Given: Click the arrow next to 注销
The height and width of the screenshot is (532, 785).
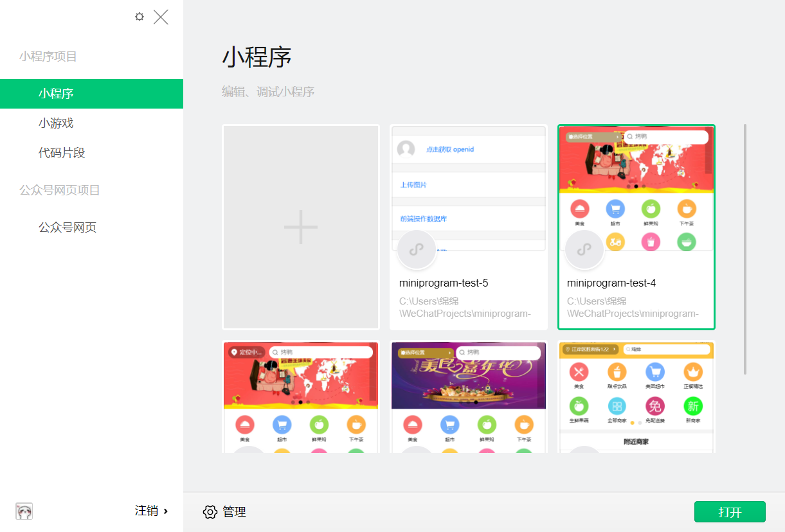Looking at the screenshot, I should point(166,511).
